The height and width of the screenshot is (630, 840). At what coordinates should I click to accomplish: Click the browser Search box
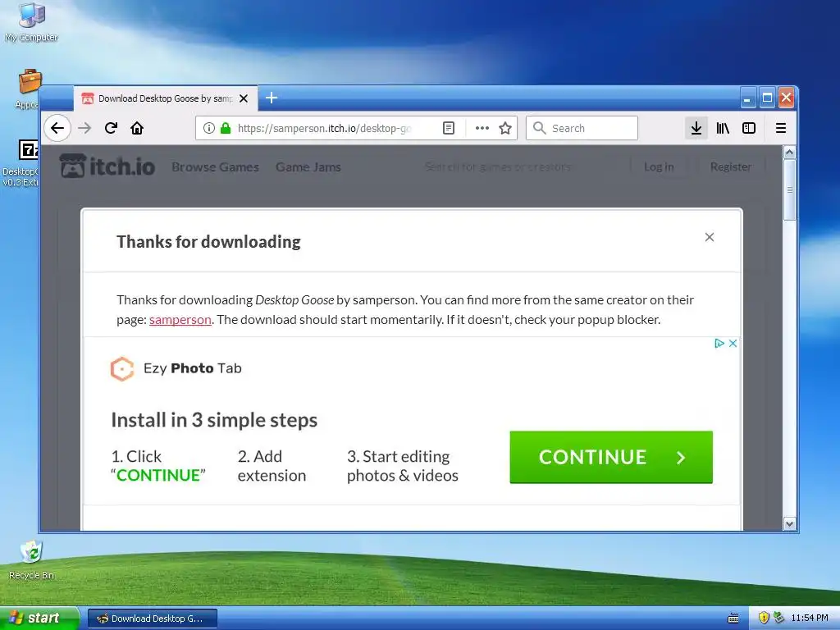582,128
